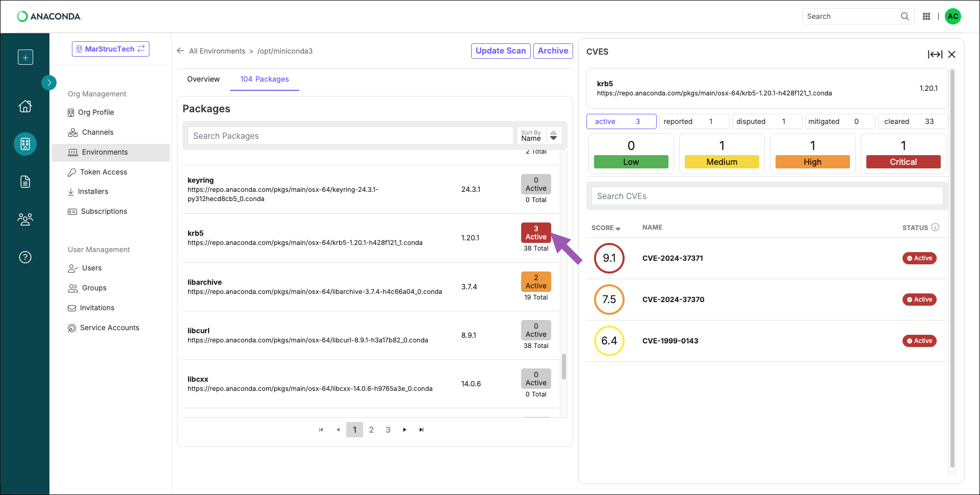Open Users under User Management
Image resolution: width=980 pixels, height=495 pixels.
pos(85,268)
